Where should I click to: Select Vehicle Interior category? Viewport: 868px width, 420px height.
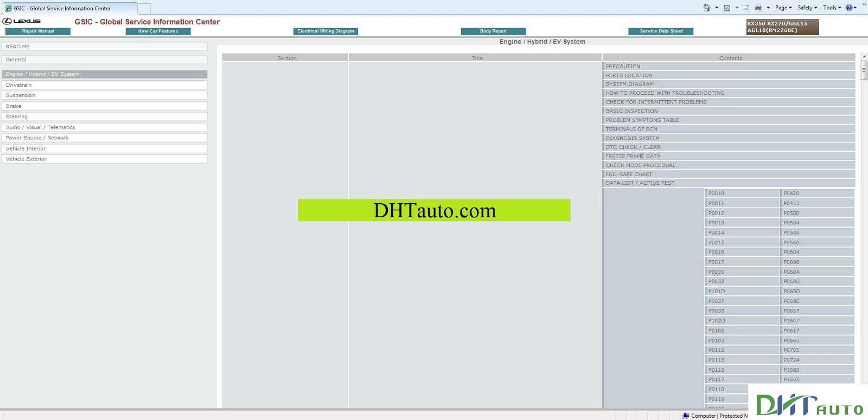click(x=105, y=148)
